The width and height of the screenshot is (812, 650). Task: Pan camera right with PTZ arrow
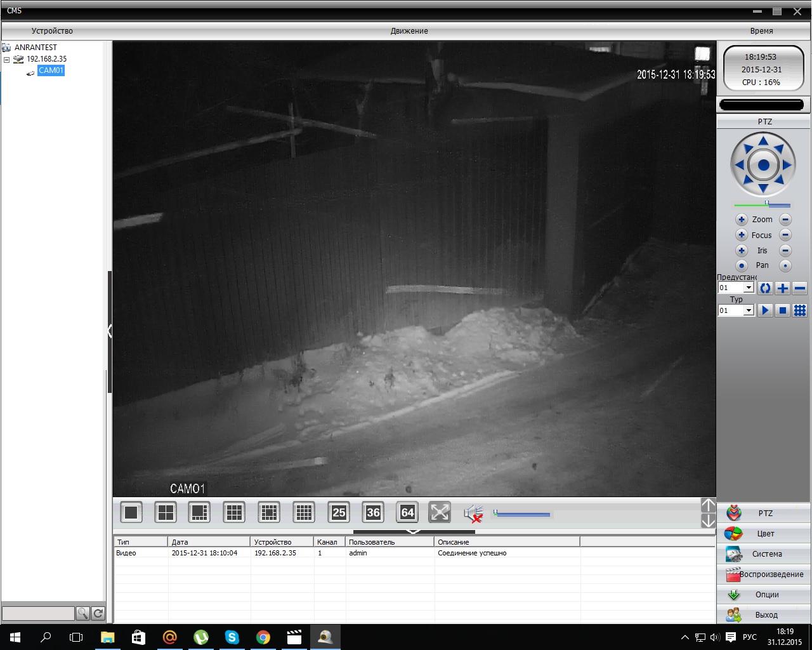(787, 165)
